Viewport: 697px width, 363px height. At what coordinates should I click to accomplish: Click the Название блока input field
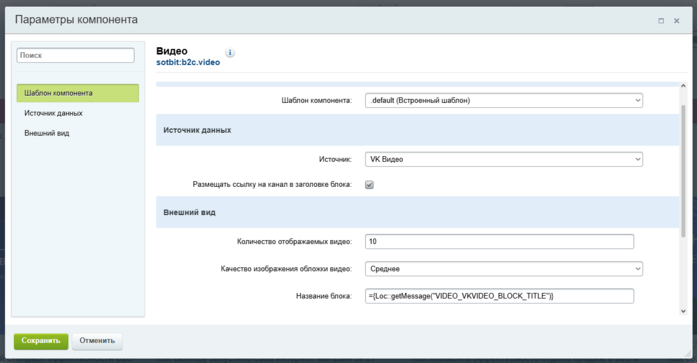coord(499,296)
